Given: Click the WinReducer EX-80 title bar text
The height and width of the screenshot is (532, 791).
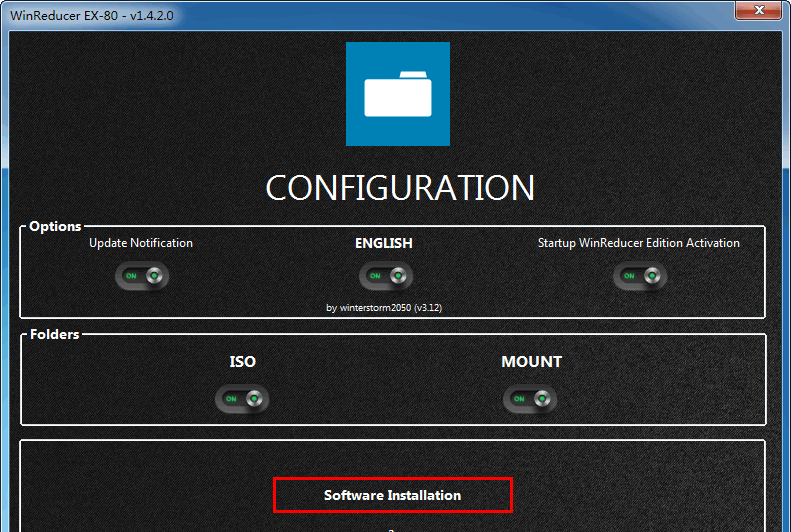Looking at the screenshot, I should click(92, 16).
